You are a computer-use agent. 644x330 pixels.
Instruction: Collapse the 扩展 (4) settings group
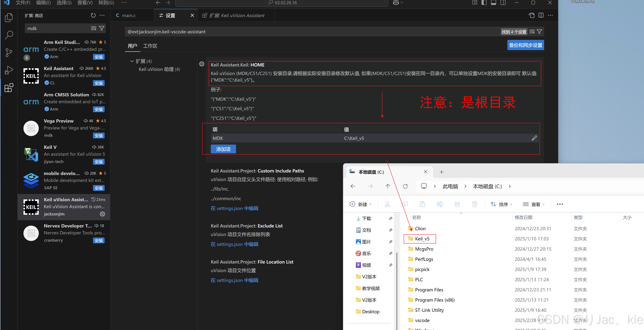132,61
